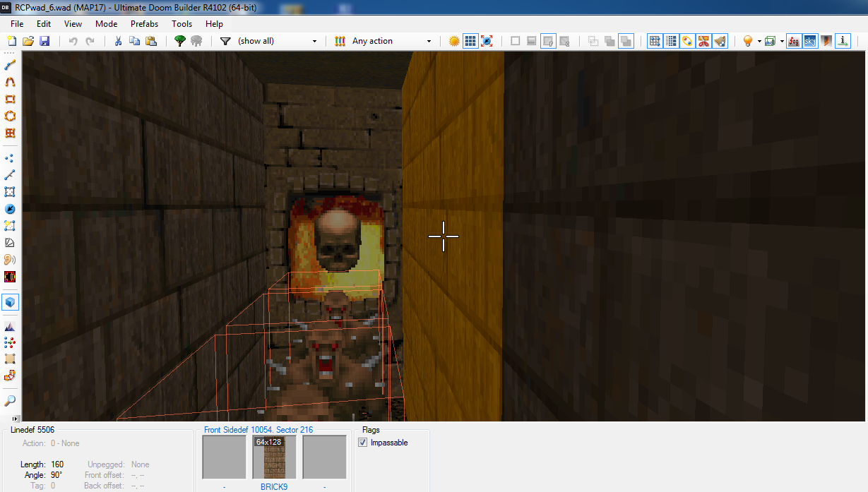Select Draw Ellipse tool in left sidebar
Image resolution: width=868 pixels, height=492 pixels.
10,116
